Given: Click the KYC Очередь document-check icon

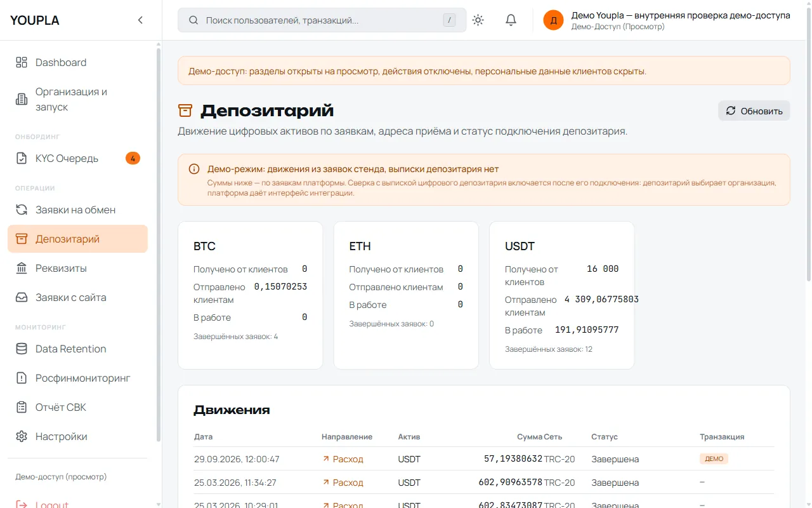Looking at the screenshot, I should tap(22, 158).
